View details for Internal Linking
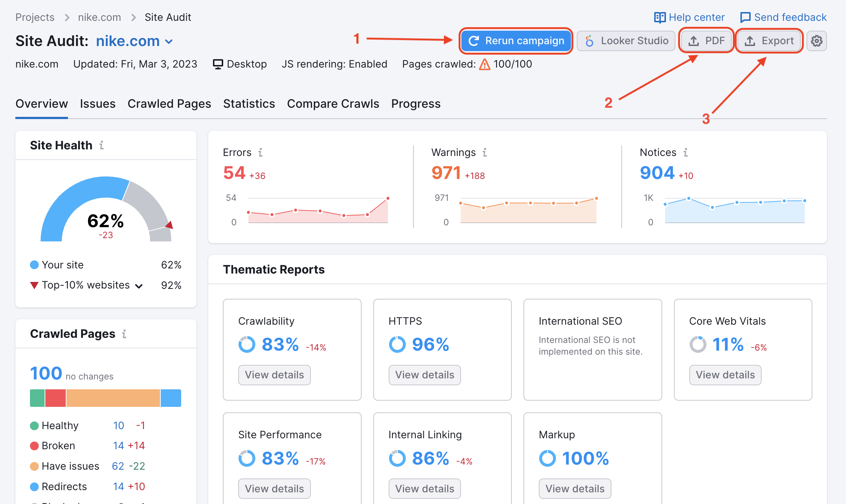 [424, 489]
